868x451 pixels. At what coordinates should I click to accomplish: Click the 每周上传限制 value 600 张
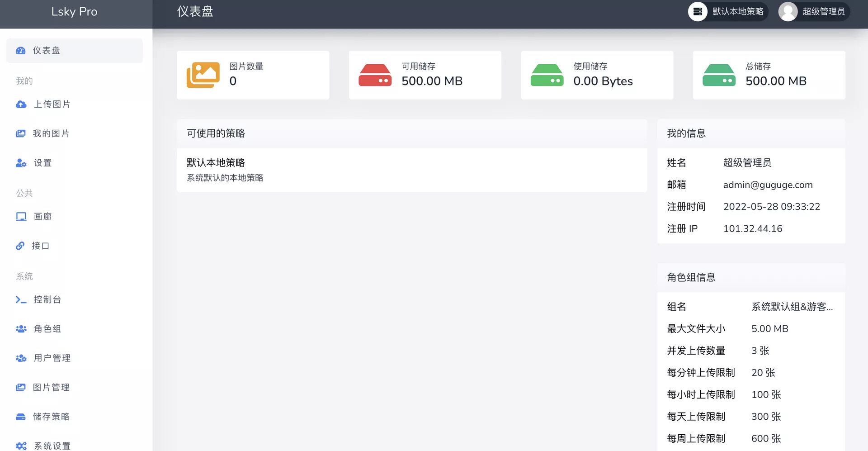tap(766, 438)
